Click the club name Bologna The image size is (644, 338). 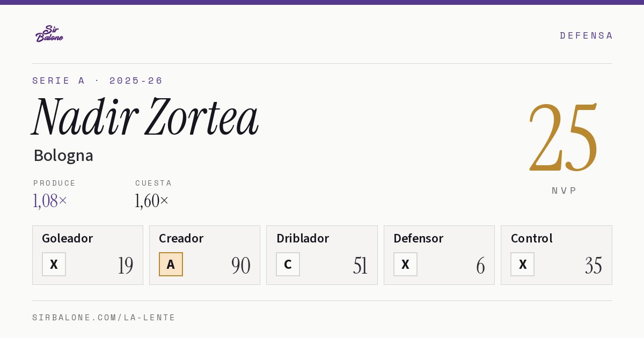(x=63, y=156)
